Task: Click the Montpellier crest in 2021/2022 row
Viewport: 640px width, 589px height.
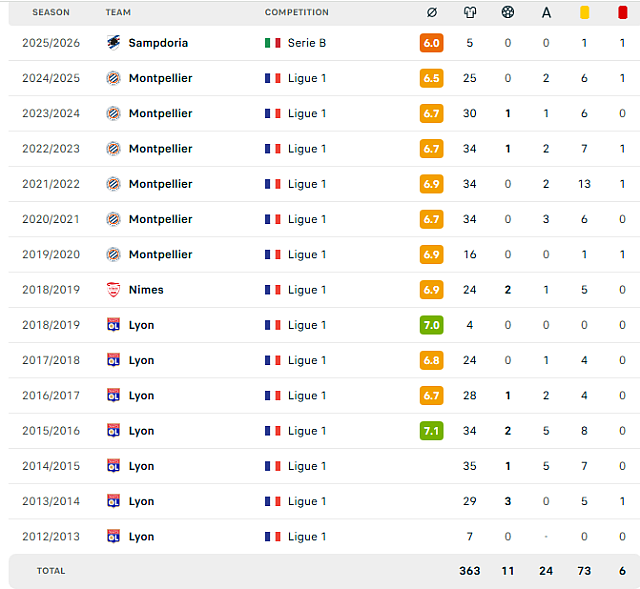Action: pyautogui.click(x=113, y=184)
